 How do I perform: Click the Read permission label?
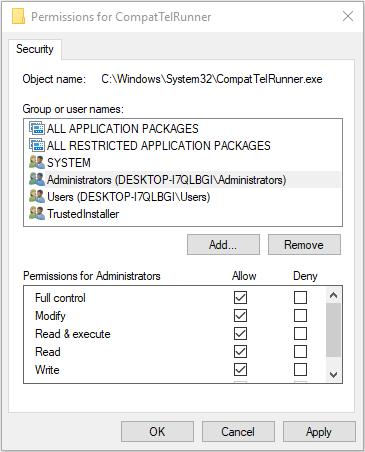[48, 352]
